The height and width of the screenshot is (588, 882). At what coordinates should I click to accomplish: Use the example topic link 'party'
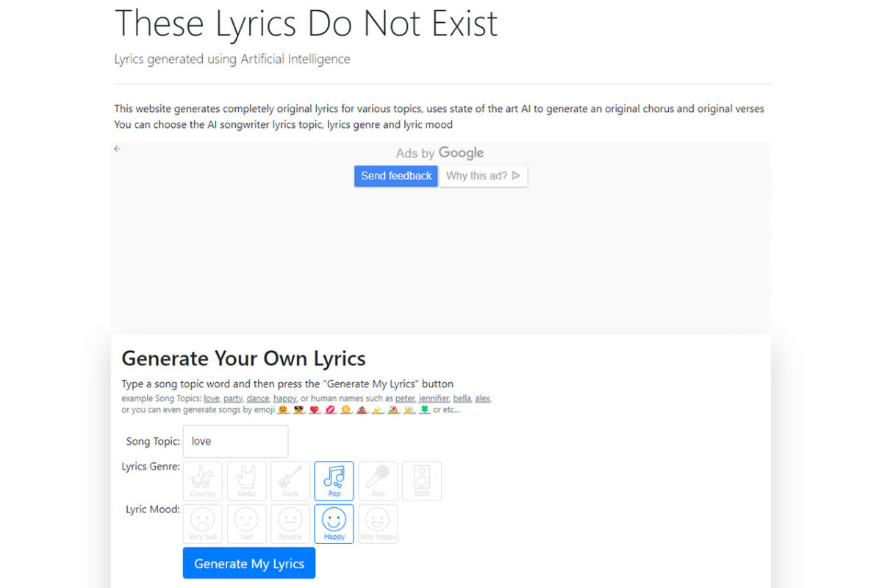point(233,398)
